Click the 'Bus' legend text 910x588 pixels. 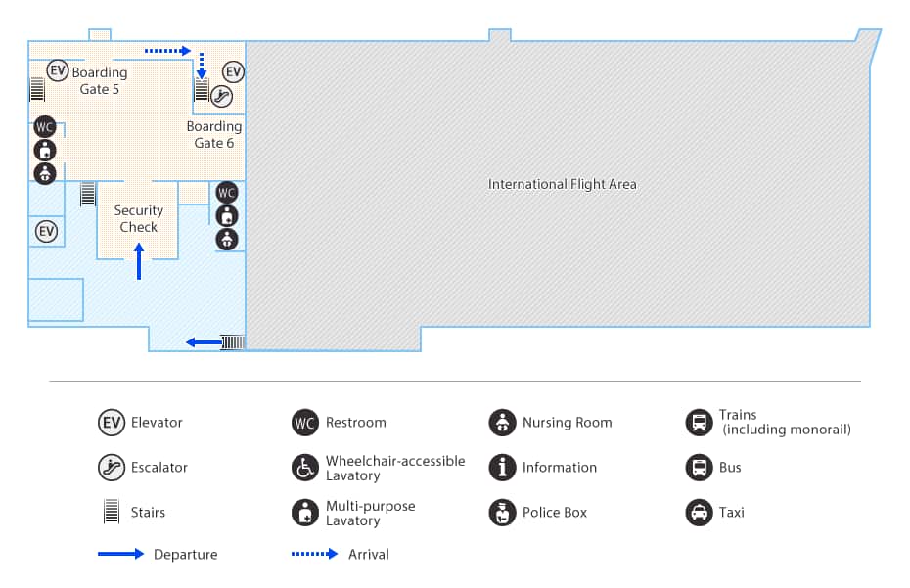click(730, 468)
